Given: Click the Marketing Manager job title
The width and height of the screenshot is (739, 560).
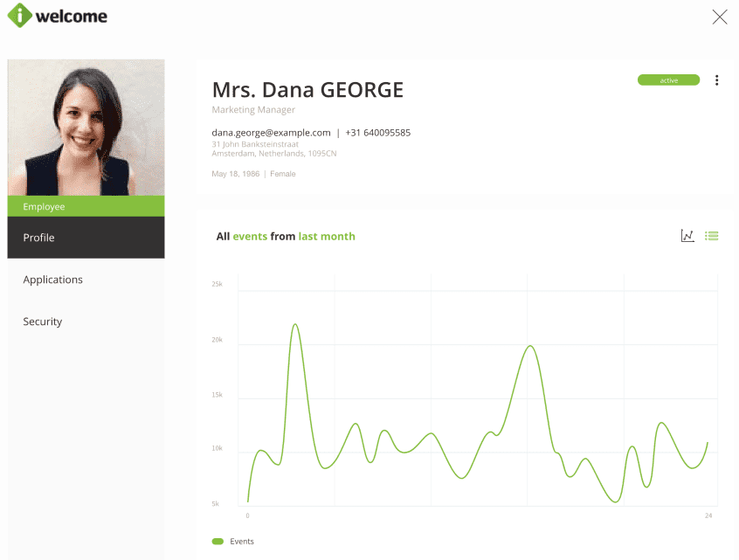Looking at the screenshot, I should click(x=253, y=110).
